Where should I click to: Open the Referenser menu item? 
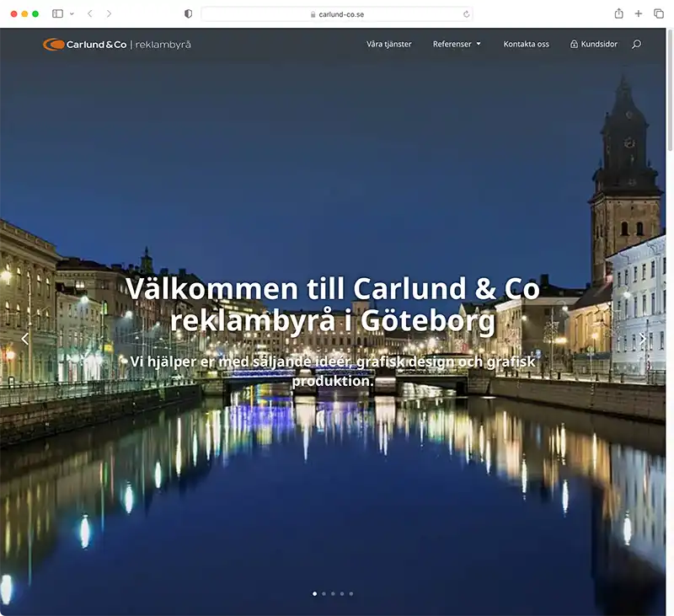click(x=452, y=44)
